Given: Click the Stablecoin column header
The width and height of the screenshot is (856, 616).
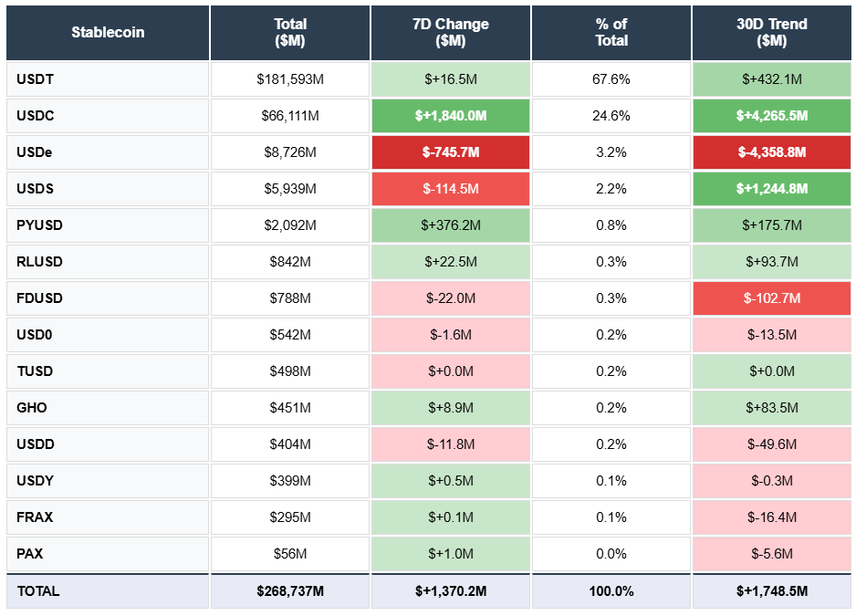Looking at the screenshot, I should pyautogui.click(x=108, y=33).
